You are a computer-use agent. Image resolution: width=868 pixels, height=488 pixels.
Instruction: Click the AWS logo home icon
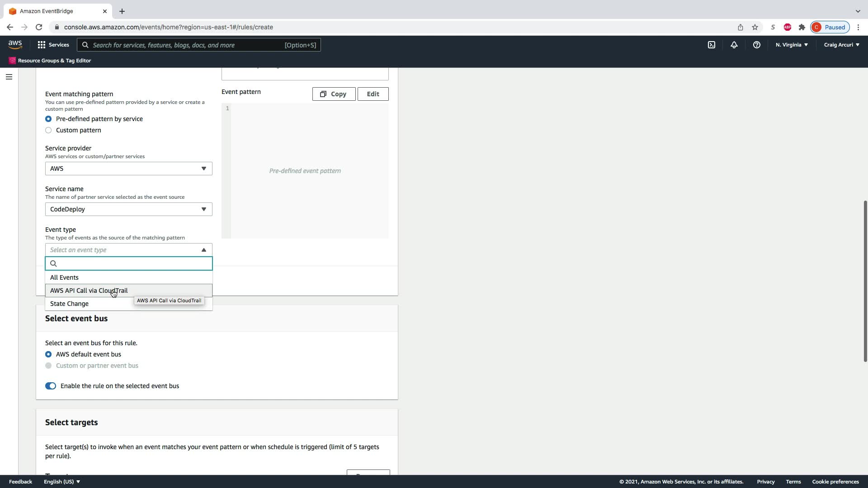coord(15,45)
